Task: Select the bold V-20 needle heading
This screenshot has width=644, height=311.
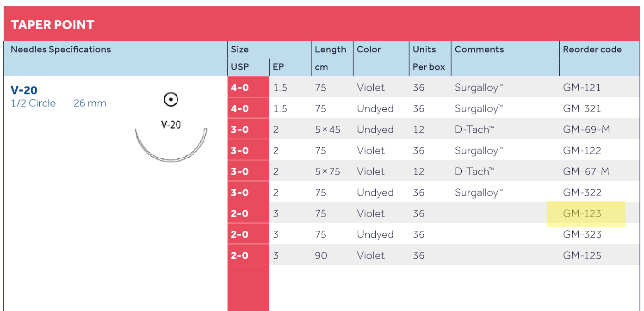Action: pos(24,90)
